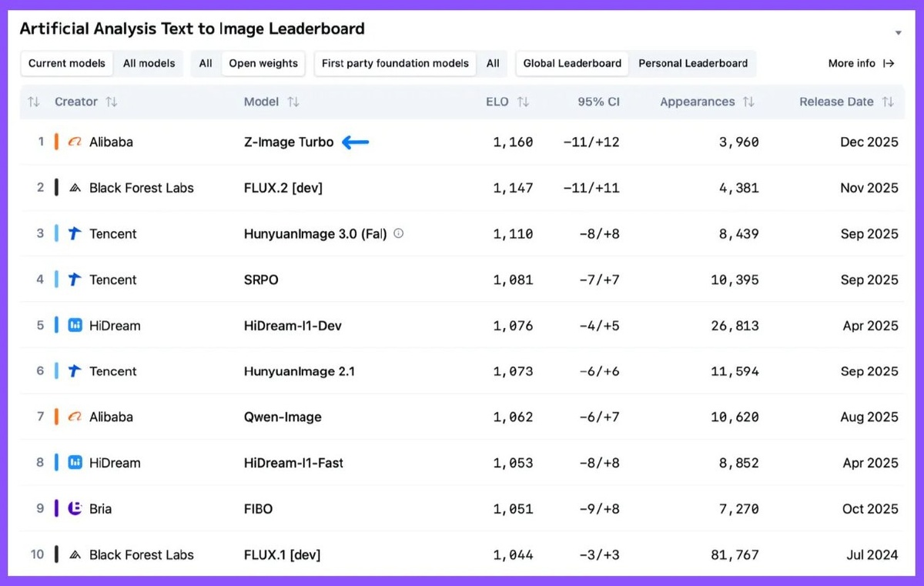Click the Oct 2025 release date
924x586 pixels.
(871, 508)
